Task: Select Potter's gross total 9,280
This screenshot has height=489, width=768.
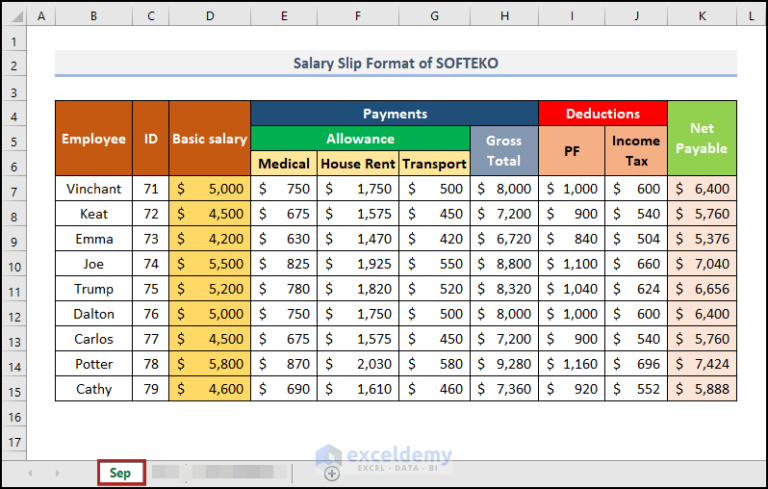Action: (x=504, y=364)
